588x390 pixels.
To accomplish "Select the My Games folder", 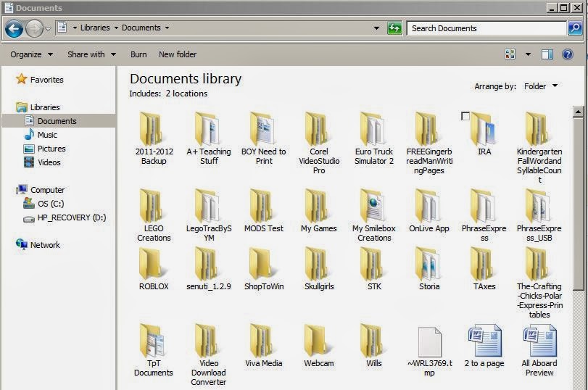I will tap(319, 211).
